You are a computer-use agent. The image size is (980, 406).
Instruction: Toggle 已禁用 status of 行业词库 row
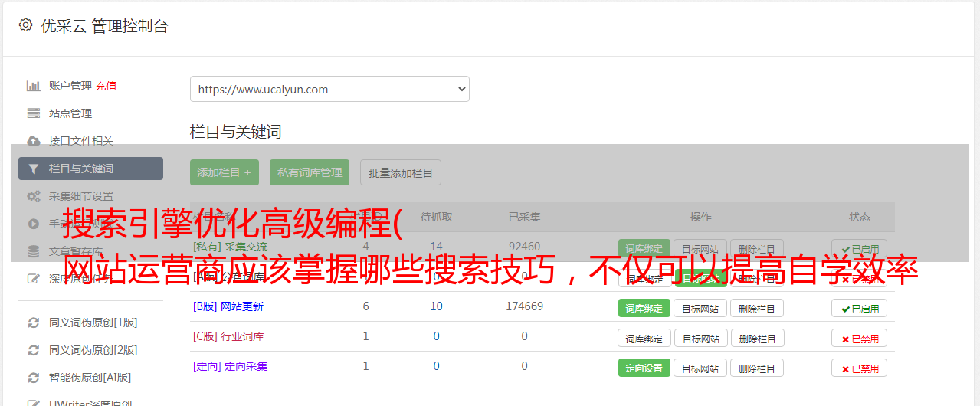tap(860, 338)
